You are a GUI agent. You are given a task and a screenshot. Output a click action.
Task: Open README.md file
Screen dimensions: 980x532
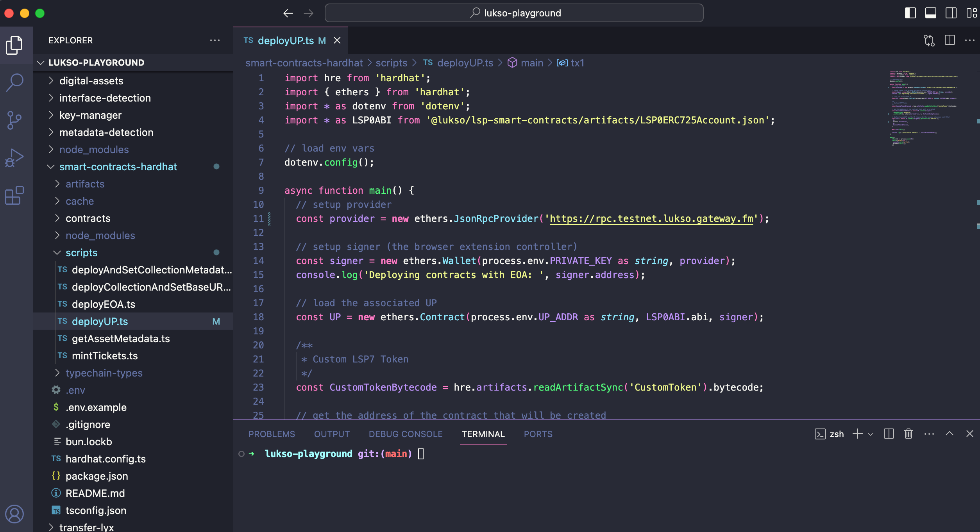[x=133, y=493]
